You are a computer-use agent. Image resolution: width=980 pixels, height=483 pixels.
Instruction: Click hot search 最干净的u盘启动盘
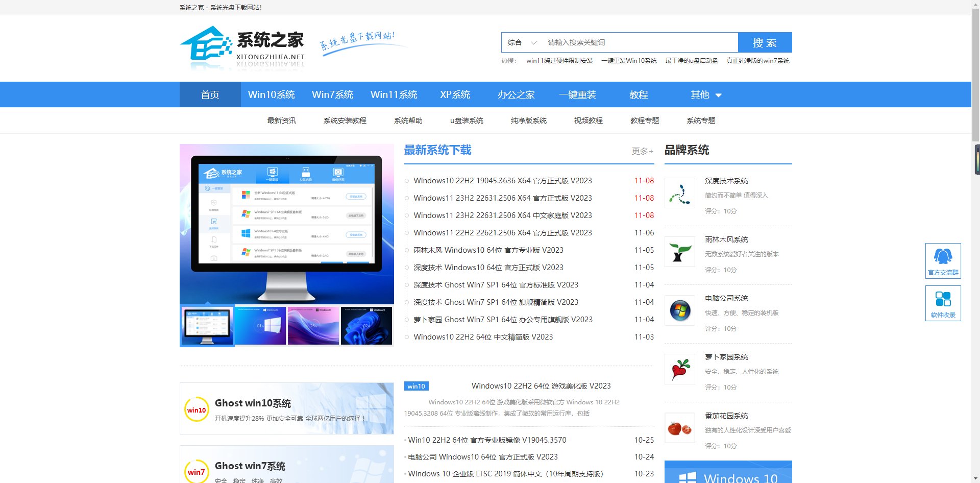click(x=692, y=61)
